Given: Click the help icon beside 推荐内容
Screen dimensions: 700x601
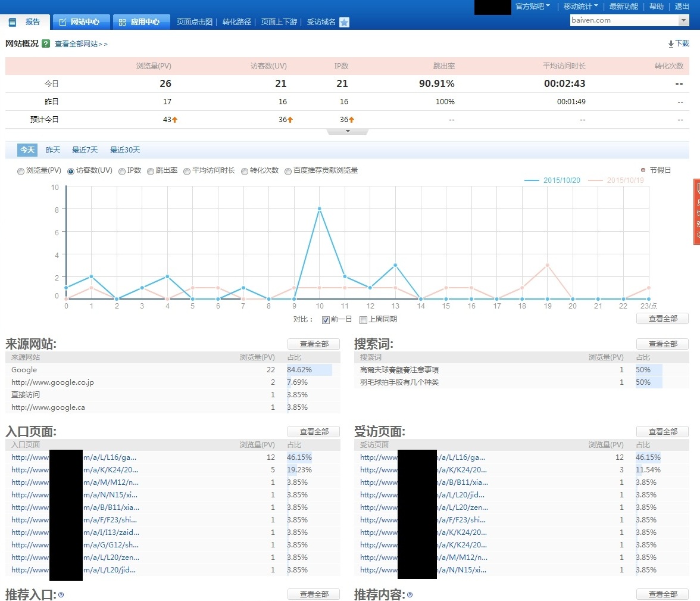Looking at the screenshot, I should click(410, 595).
